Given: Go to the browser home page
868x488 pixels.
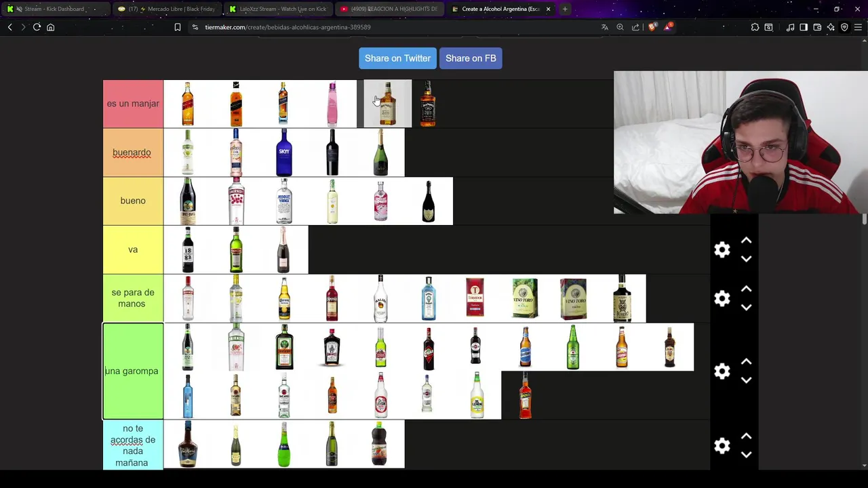Looking at the screenshot, I should [50, 27].
